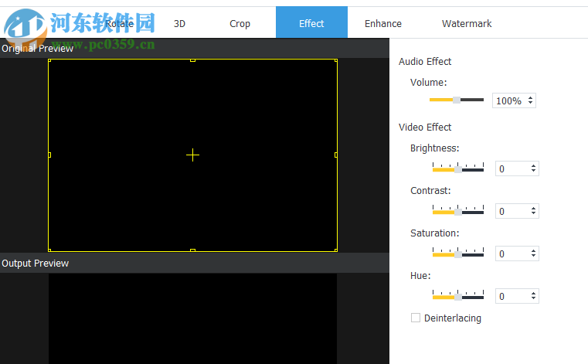The height and width of the screenshot is (364, 588).
Task: Click the Audio Effect heading
Action: point(425,62)
